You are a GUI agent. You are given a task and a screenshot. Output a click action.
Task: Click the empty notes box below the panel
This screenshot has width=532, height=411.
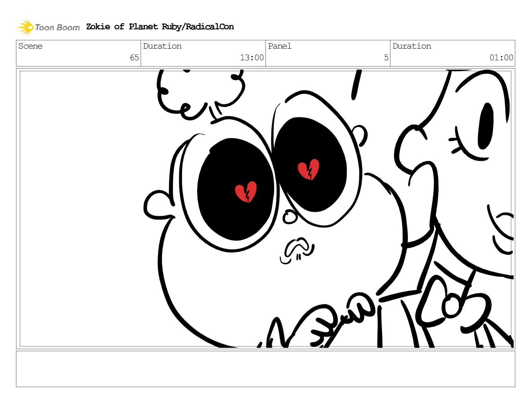tap(266, 369)
